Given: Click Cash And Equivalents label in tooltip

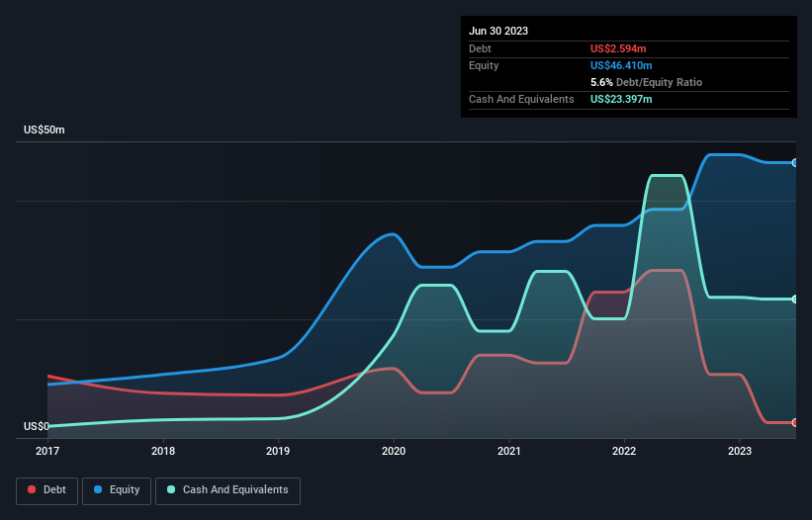Looking at the screenshot, I should pyautogui.click(x=521, y=99).
